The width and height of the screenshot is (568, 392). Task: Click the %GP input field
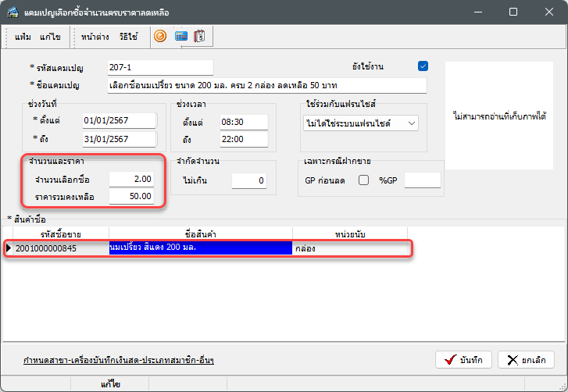(422, 180)
